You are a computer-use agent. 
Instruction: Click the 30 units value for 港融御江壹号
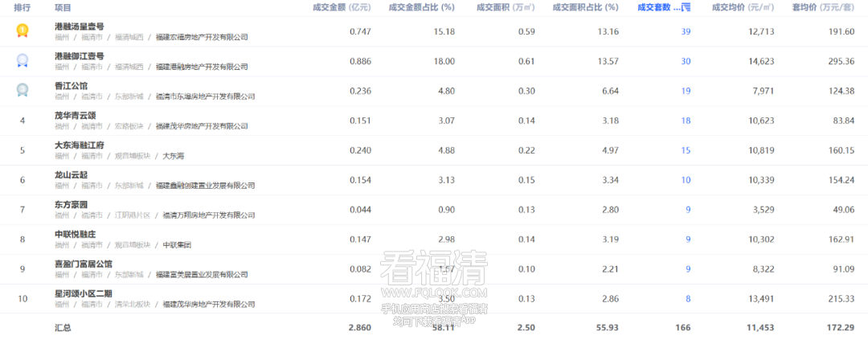click(686, 61)
